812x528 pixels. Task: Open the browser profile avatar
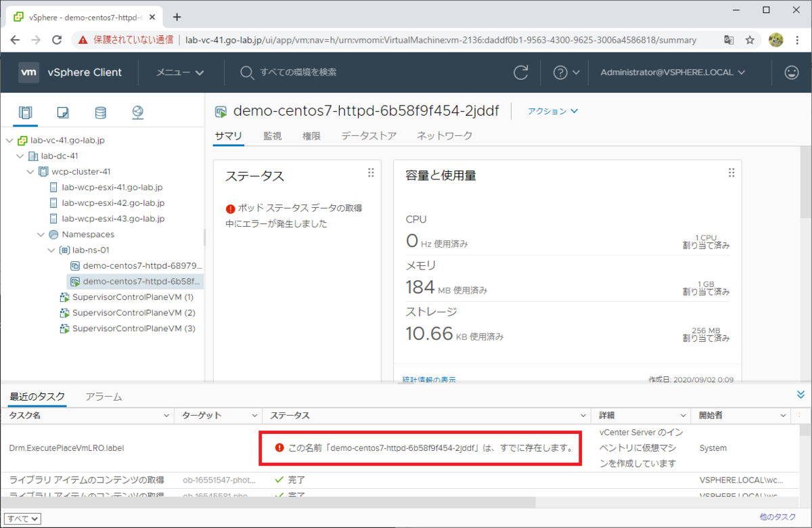(775, 40)
